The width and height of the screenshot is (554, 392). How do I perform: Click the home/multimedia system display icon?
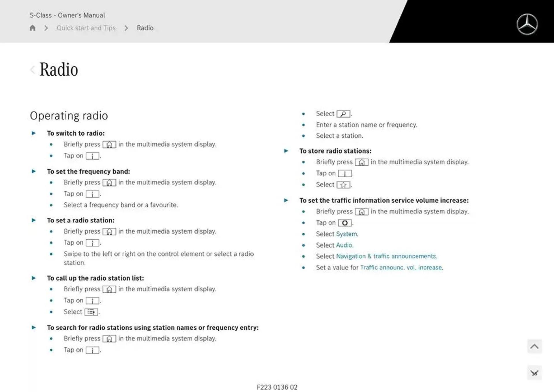click(110, 144)
